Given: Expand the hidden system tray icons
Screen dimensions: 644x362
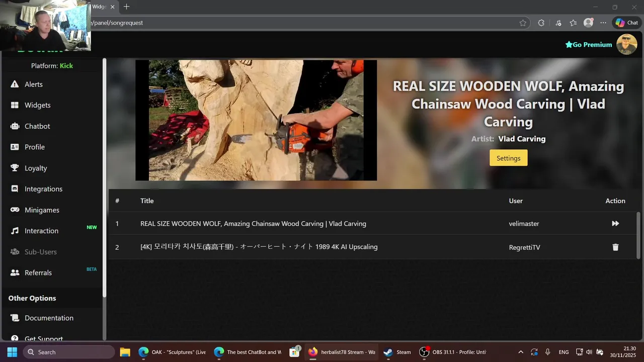Looking at the screenshot, I should point(521,352).
